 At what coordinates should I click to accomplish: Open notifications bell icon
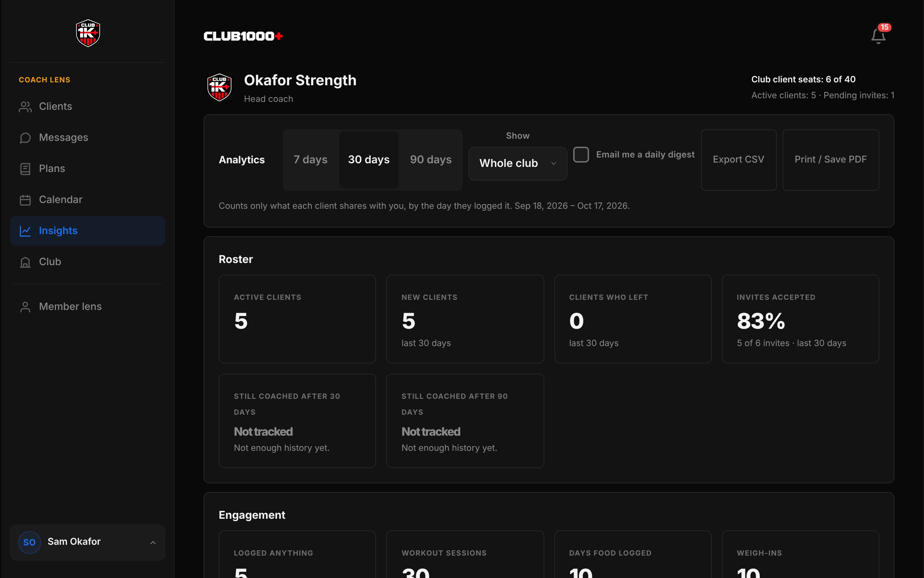click(x=878, y=36)
